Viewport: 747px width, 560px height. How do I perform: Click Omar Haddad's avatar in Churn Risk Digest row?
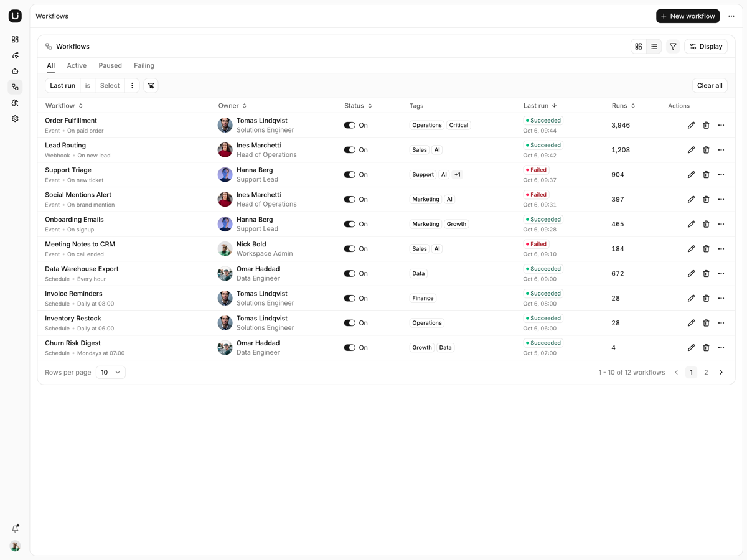(225, 348)
